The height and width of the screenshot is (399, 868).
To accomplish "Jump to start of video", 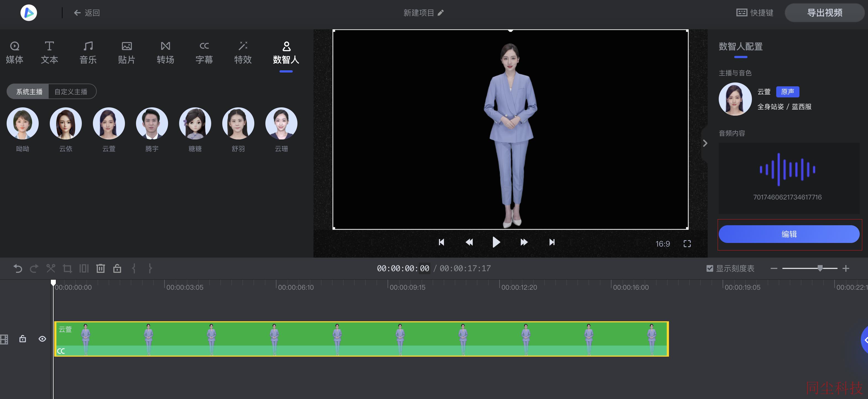I will point(441,242).
